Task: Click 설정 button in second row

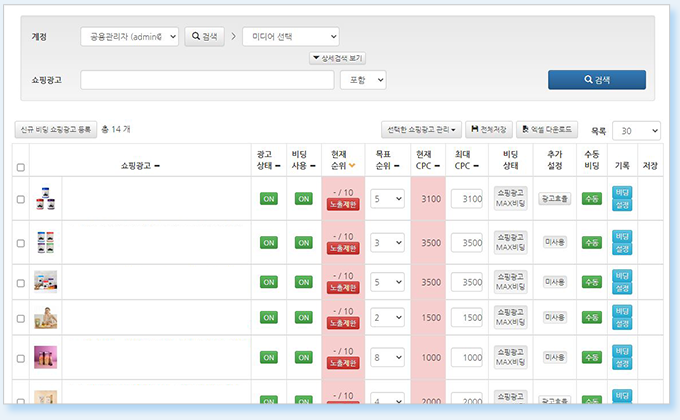Action: click(622, 247)
